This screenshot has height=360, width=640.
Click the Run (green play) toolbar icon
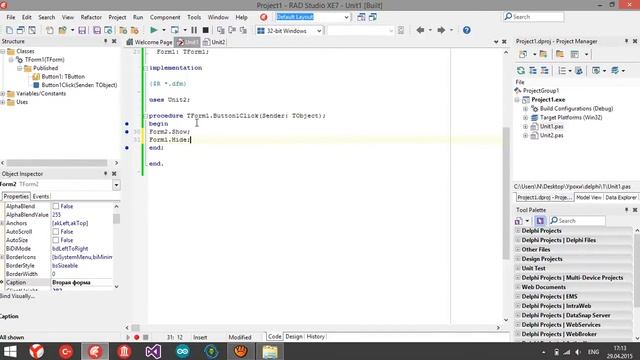coord(153,30)
